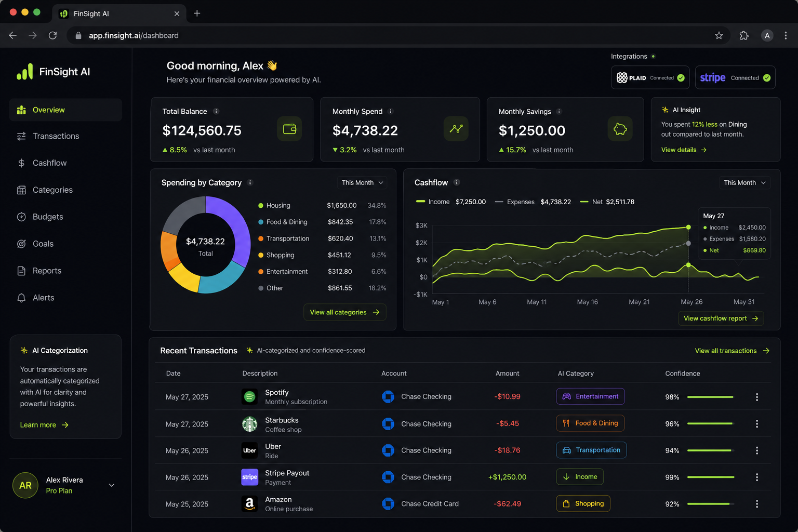Click the info icon next to Total Balance

pos(216,111)
